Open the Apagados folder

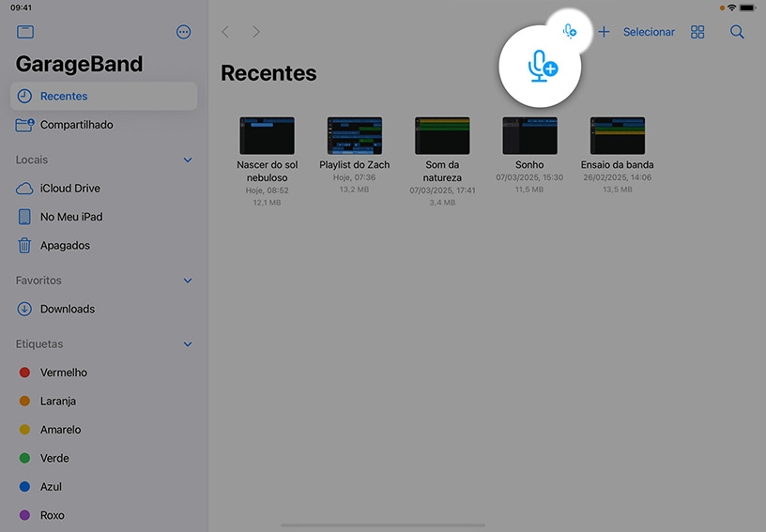tap(103, 246)
